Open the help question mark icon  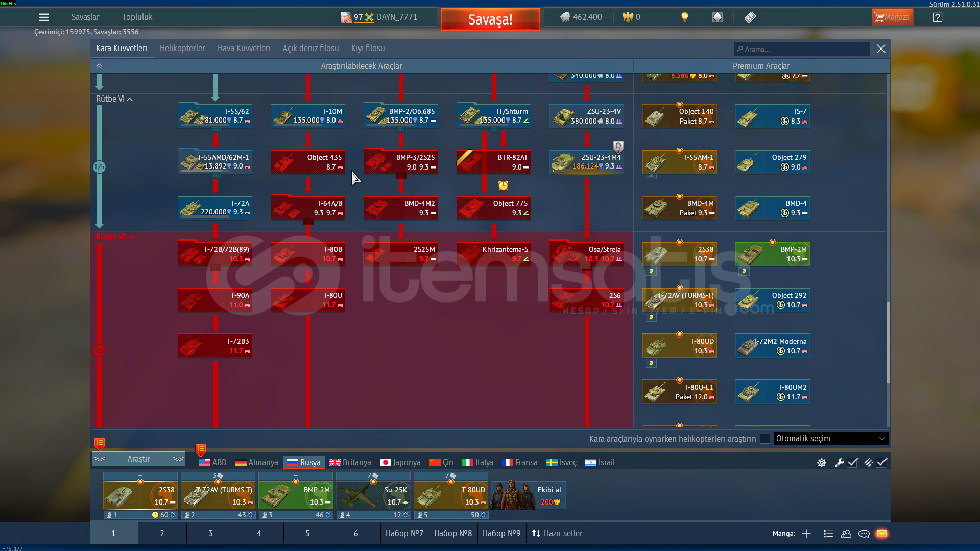pos(937,17)
